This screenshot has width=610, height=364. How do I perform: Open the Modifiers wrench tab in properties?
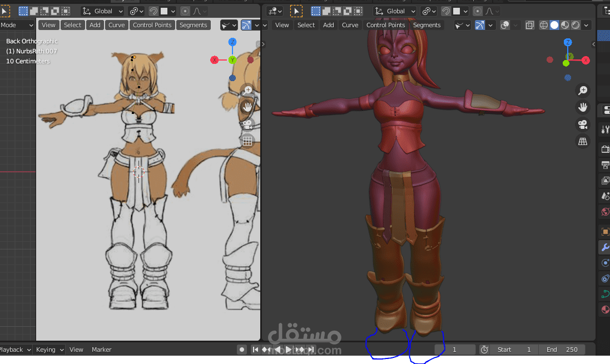click(605, 247)
